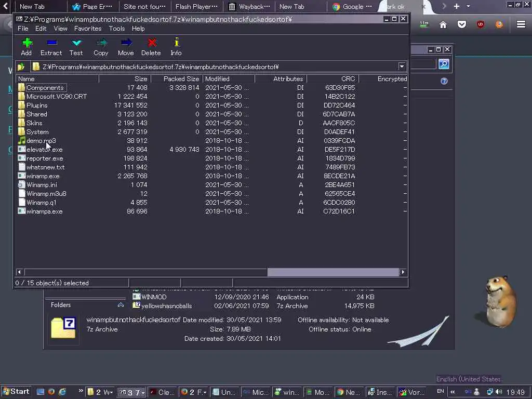Click the red Delete toolbar icon
The image size is (532, 399).
(152, 43)
